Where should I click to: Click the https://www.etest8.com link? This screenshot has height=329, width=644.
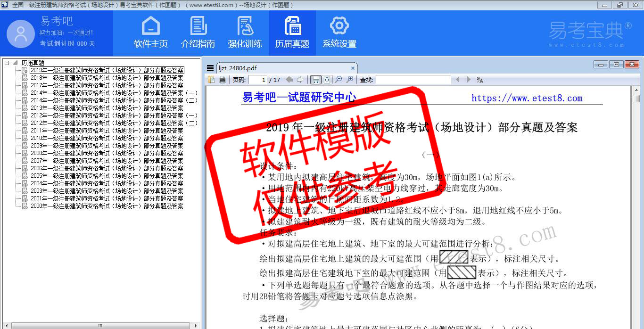point(527,98)
